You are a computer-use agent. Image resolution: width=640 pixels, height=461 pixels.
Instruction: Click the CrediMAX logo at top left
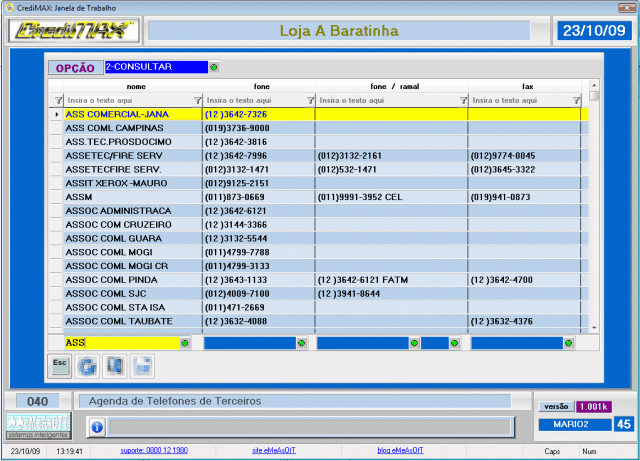72,31
